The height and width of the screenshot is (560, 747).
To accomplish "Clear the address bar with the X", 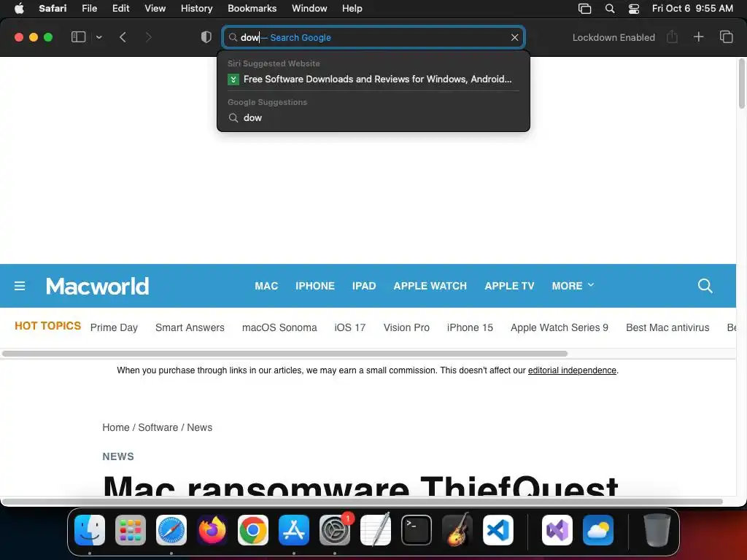I will pos(514,37).
